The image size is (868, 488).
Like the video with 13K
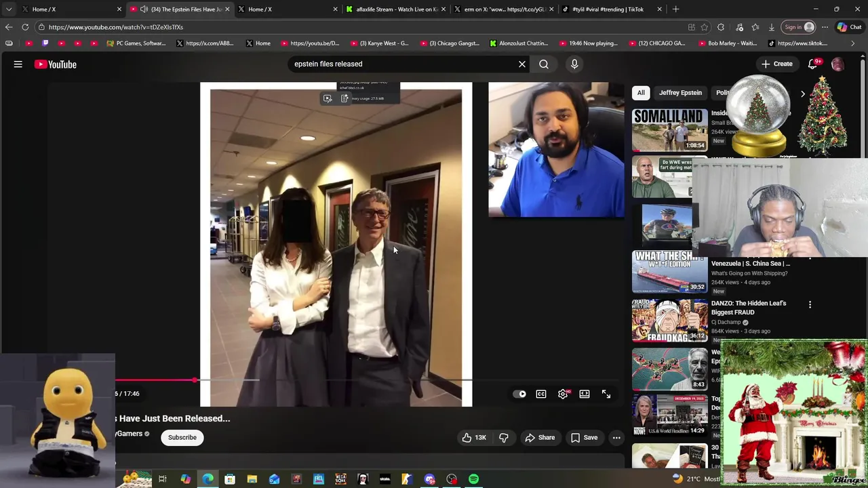coord(473,438)
